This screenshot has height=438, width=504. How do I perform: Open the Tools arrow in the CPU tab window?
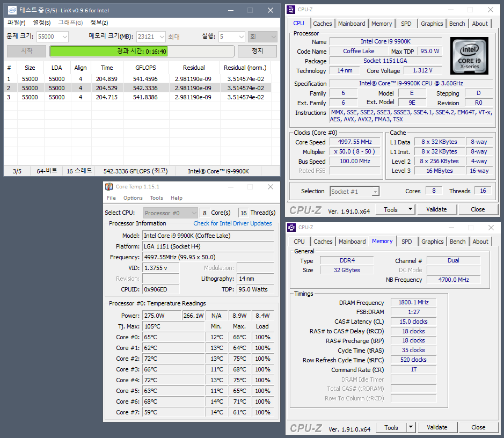pos(410,209)
